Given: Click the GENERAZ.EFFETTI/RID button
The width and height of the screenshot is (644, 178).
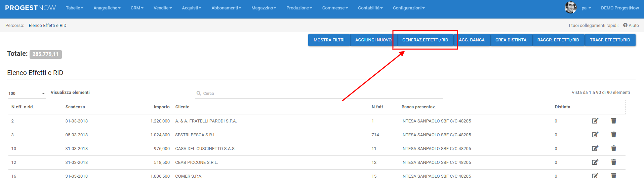Looking at the screenshot, I should 425,40.
